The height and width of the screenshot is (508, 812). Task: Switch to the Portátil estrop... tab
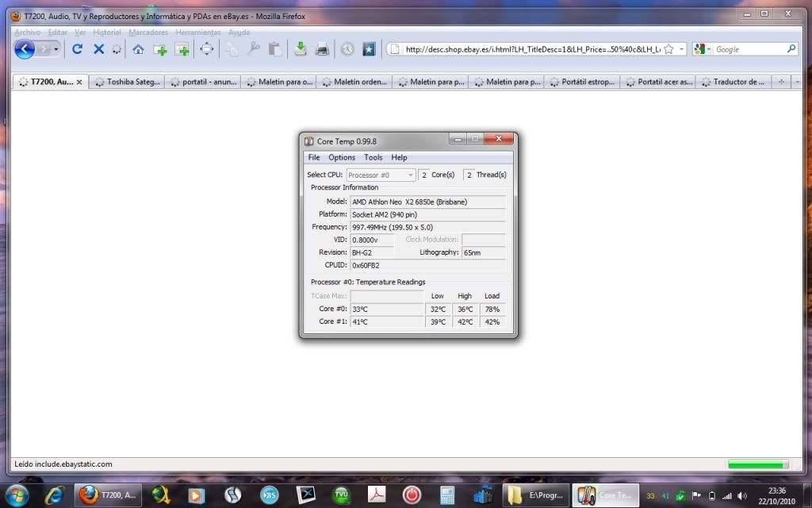pyautogui.click(x=582, y=82)
